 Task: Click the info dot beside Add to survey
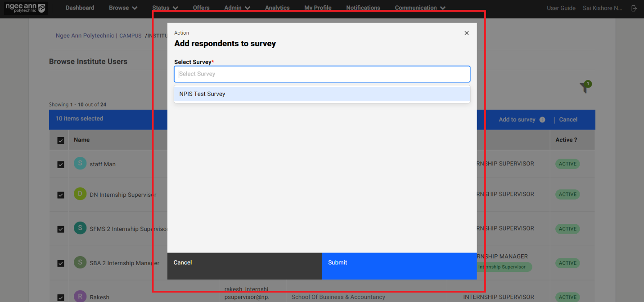(x=542, y=120)
